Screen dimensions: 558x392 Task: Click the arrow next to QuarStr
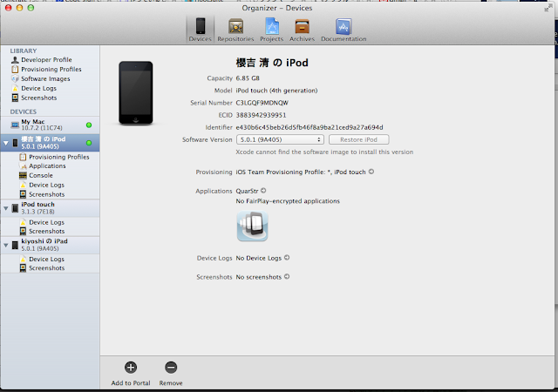tap(263, 191)
